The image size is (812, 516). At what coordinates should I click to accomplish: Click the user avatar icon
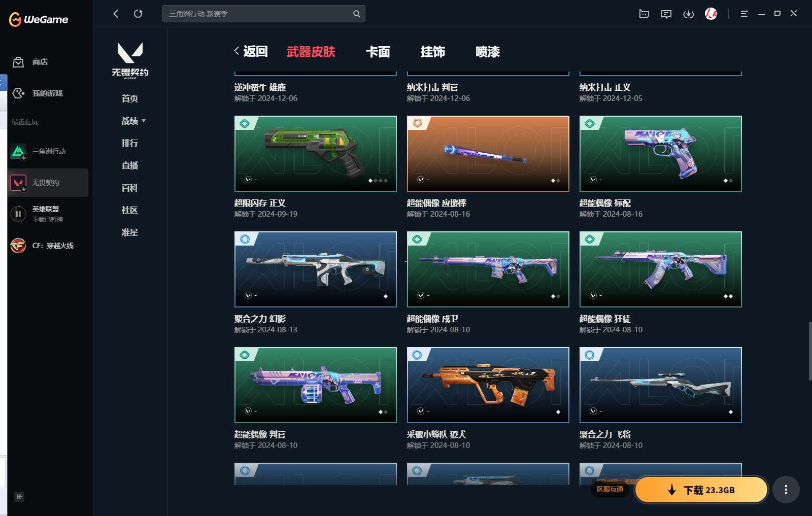pyautogui.click(x=710, y=14)
